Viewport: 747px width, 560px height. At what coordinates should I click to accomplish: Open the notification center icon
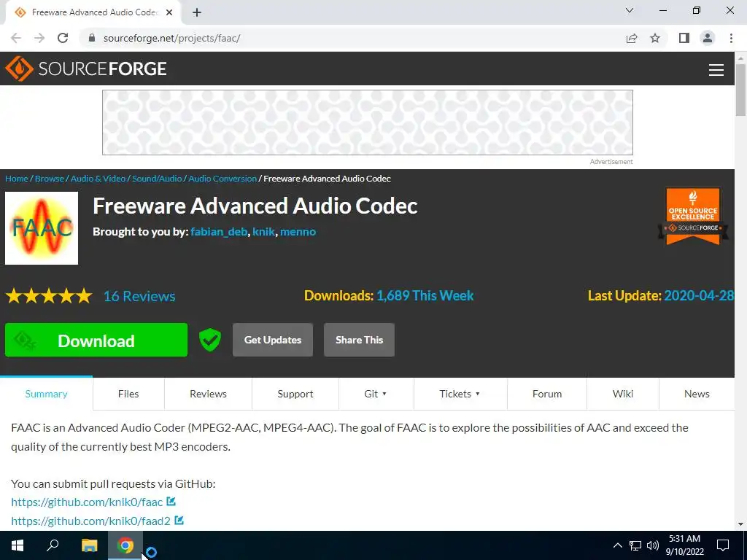pos(723,545)
